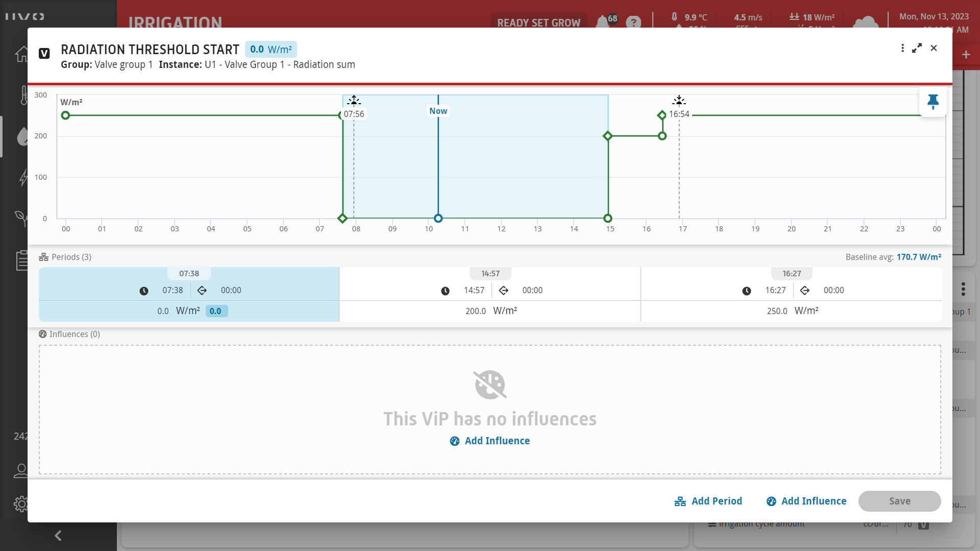The width and height of the screenshot is (980, 551).
Task: Edit the 07:38 start time field
Action: coord(173,290)
